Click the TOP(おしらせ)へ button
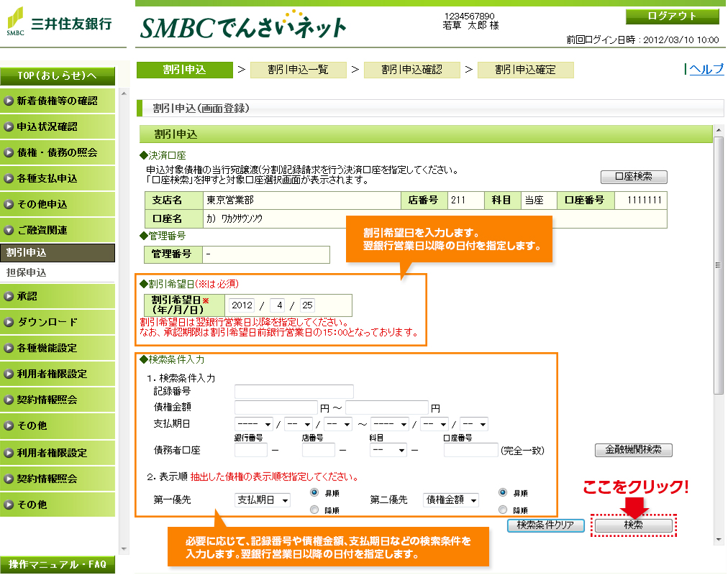Image resolution: width=728 pixels, height=575 pixels. click(x=58, y=75)
